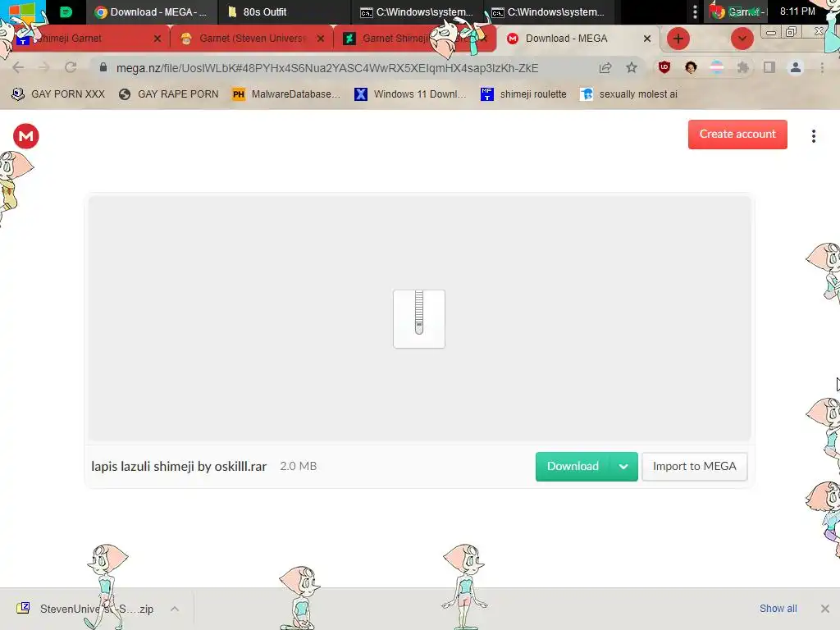Close the Download - MEGA tab
This screenshot has height=630, width=840.
point(647,39)
